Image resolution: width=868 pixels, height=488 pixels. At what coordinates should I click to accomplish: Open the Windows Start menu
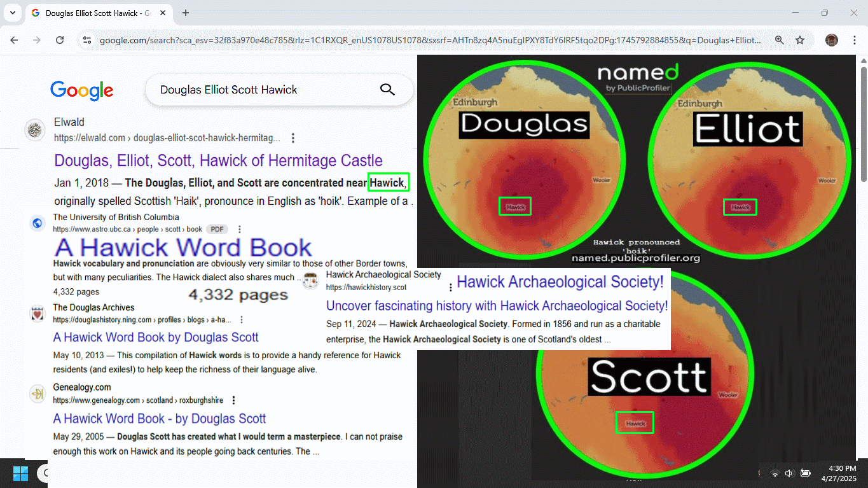point(20,473)
